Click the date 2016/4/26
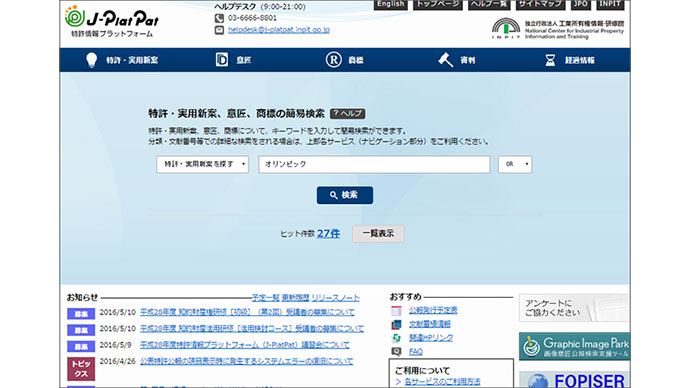The width and height of the screenshot is (690, 388). [x=117, y=361]
